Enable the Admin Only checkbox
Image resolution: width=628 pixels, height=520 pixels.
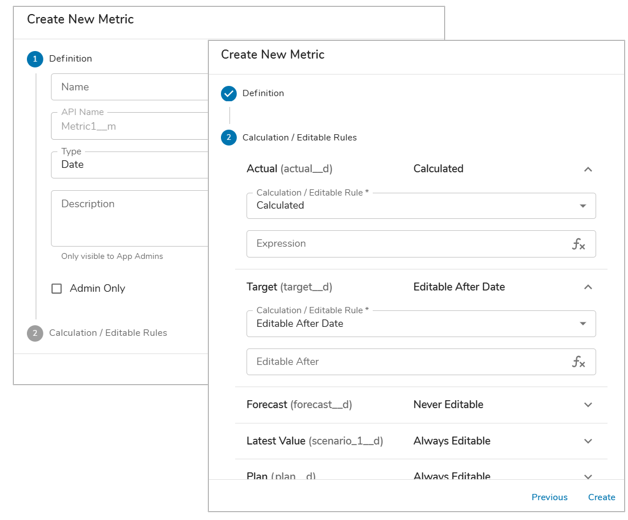[x=57, y=289]
